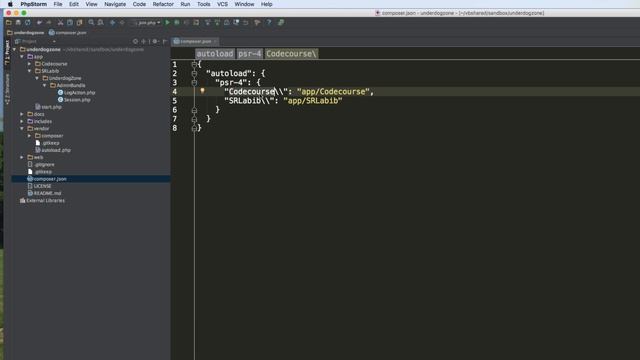640x360 pixels.
Task: Open the Navigate menu
Action: (x=115, y=4)
